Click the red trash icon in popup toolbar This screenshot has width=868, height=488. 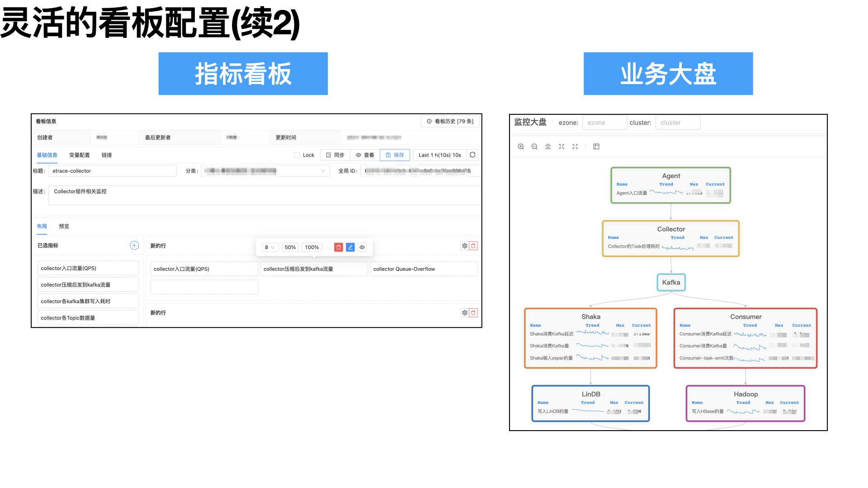tap(338, 247)
